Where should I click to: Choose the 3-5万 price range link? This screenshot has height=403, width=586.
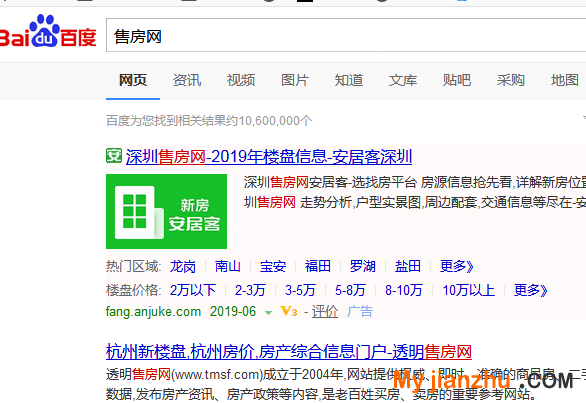[300, 290]
